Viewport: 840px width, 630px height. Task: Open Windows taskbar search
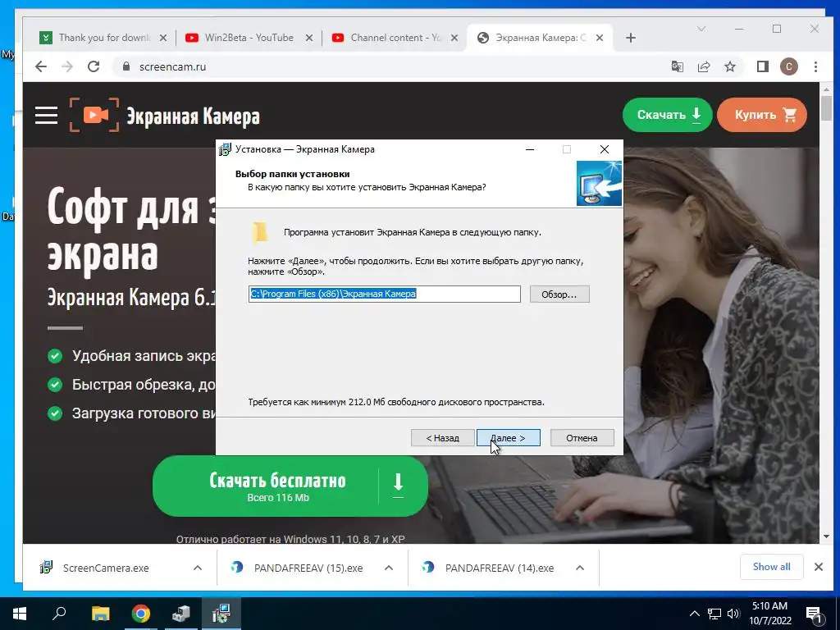tap(59, 614)
